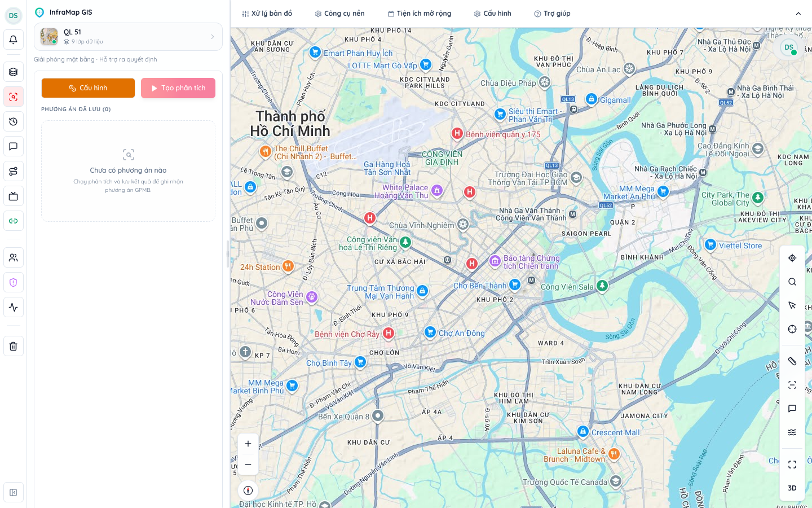Open the trash bin icon in sidebar

14,346
